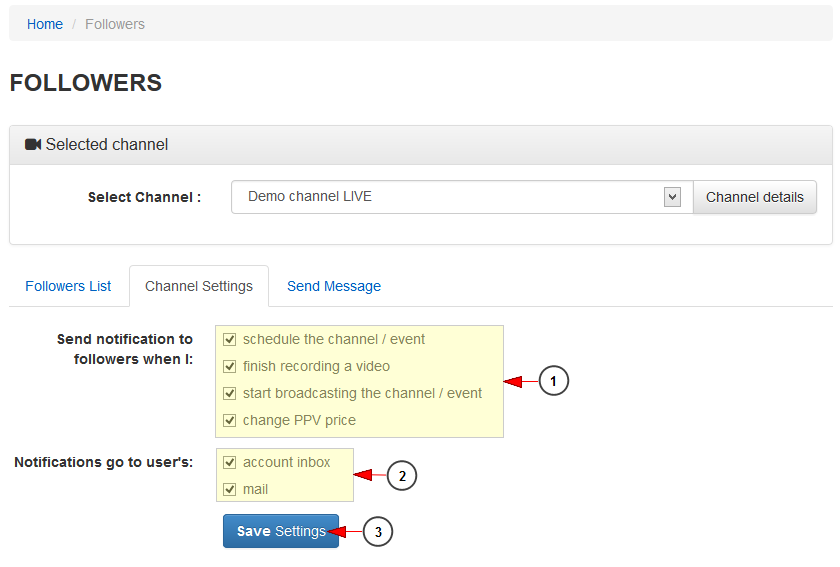Viewport: 840px width, 567px height.
Task: Click the Selected channel panel header
Action: 421,145
